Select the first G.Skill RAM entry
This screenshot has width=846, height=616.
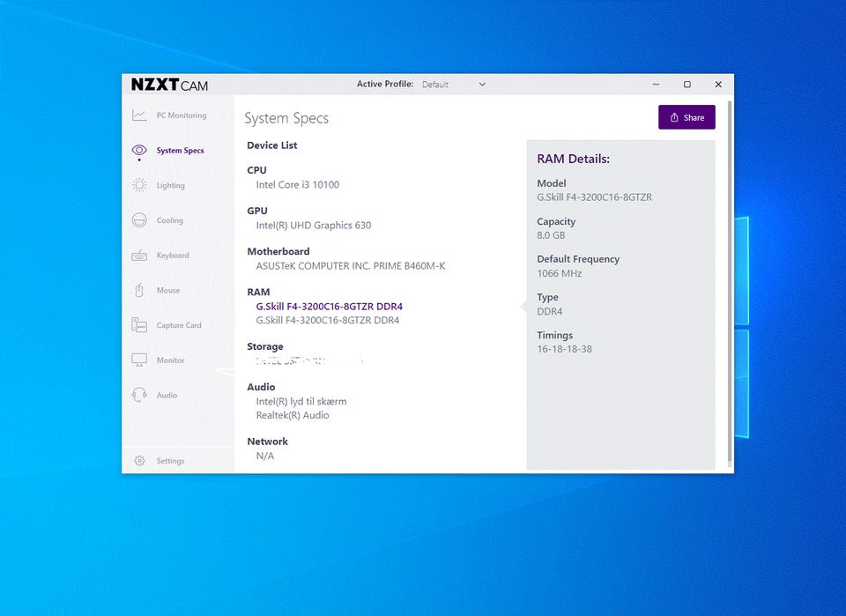(329, 307)
